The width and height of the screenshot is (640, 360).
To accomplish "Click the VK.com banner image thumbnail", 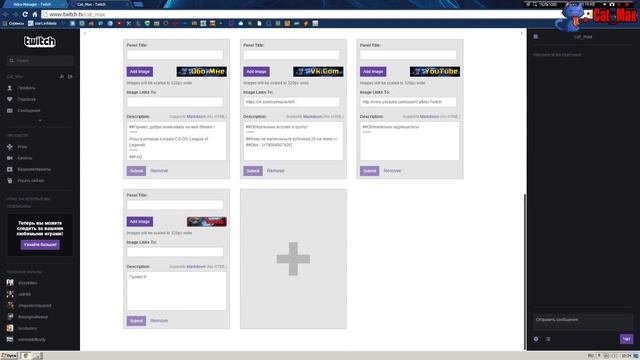I will click(x=318, y=71).
